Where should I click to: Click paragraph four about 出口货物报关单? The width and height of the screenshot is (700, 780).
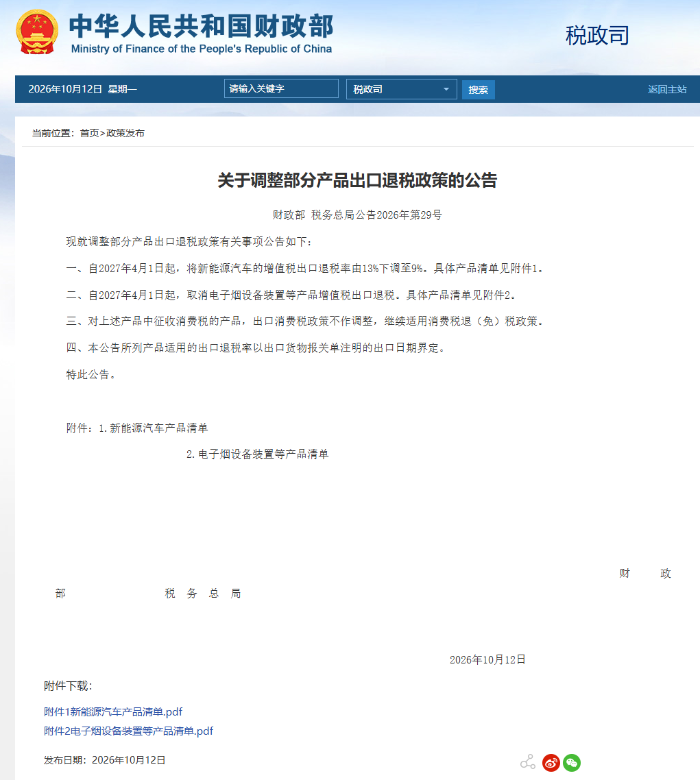pyautogui.click(x=257, y=348)
